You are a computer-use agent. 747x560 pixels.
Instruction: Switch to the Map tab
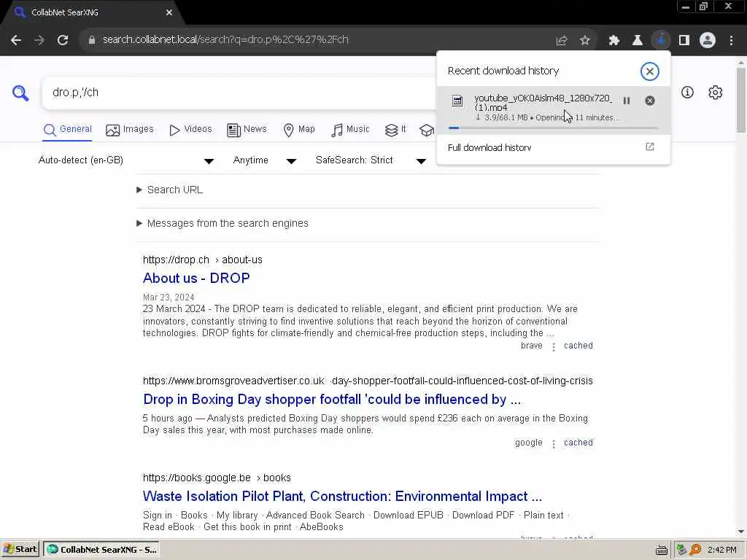tap(299, 130)
